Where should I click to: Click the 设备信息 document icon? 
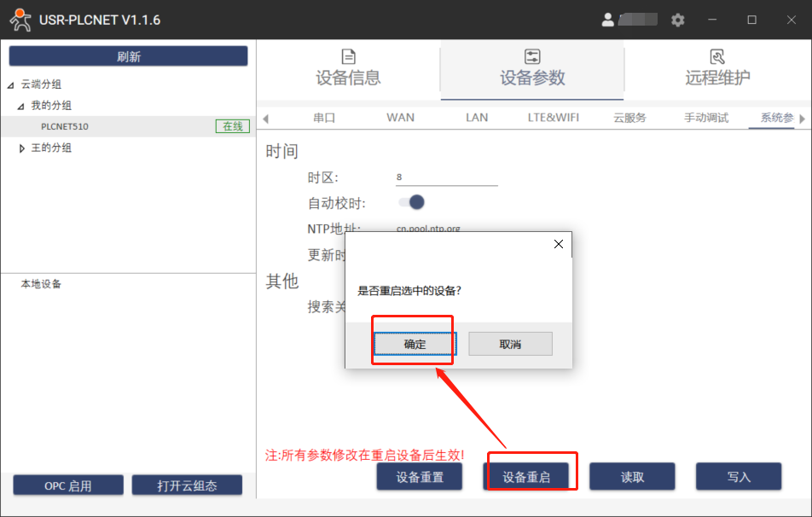[x=348, y=57]
